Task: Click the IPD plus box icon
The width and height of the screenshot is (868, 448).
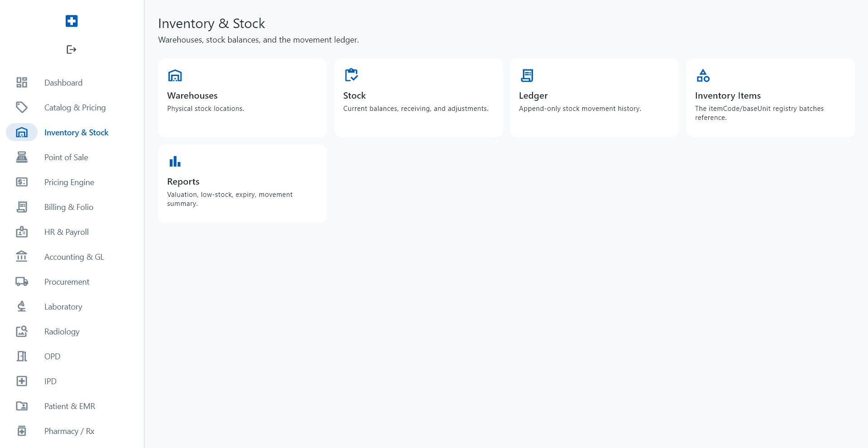Action: (22, 381)
